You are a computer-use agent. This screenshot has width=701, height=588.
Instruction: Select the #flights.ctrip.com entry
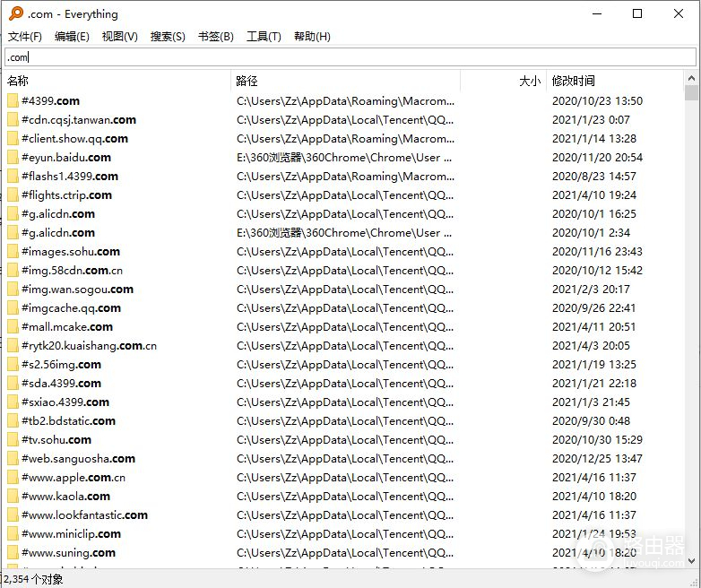click(66, 195)
